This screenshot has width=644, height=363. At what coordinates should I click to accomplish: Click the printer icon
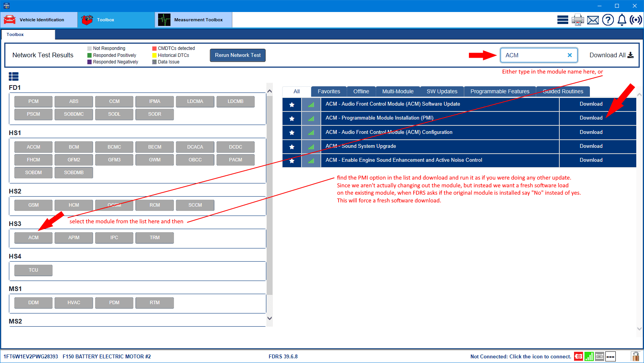click(578, 20)
